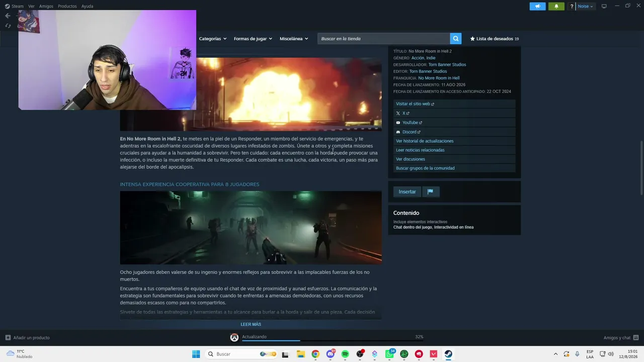The width and height of the screenshot is (644, 362).
Task: Click the download progress bar
Action: 332,340
